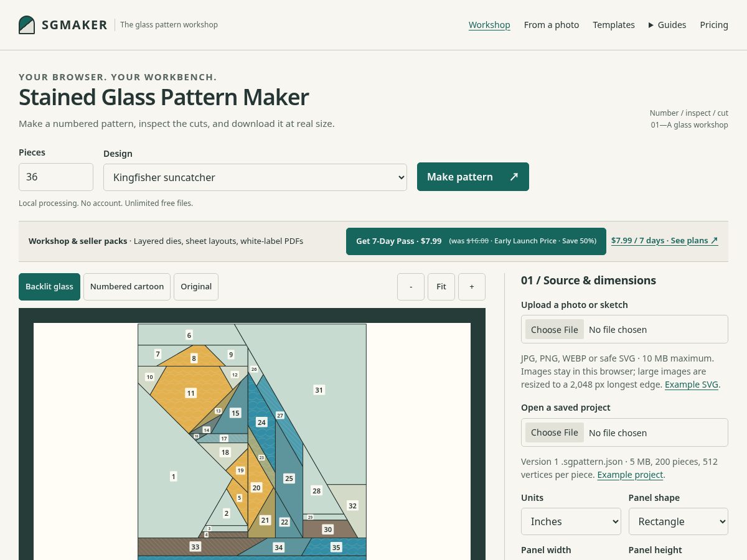Select piece 8 amber triangle piece
Screen dimensions: 747x560
click(194, 358)
